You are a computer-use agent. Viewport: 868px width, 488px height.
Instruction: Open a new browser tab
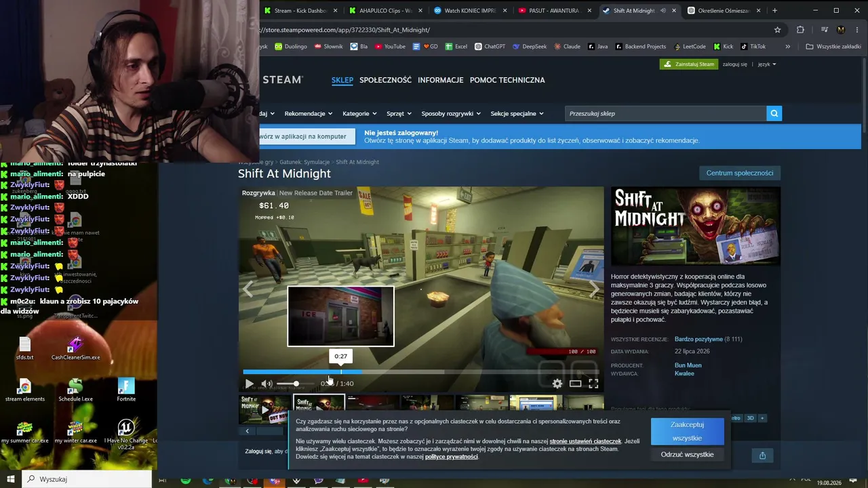click(774, 11)
